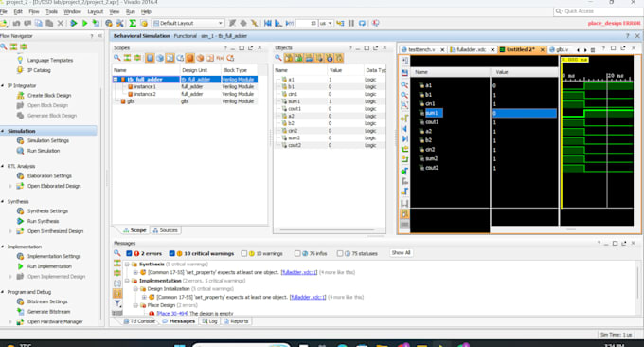Click the restart simulation icon in toolbar

pyautogui.click(x=268, y=24)
